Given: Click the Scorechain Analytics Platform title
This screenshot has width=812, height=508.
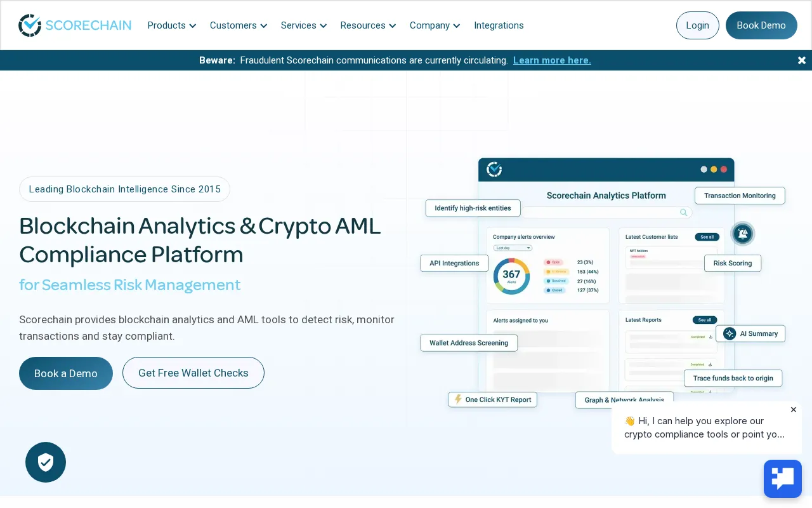Looking at the screenshot, I should pyautogui.click(x=606, y=196).
